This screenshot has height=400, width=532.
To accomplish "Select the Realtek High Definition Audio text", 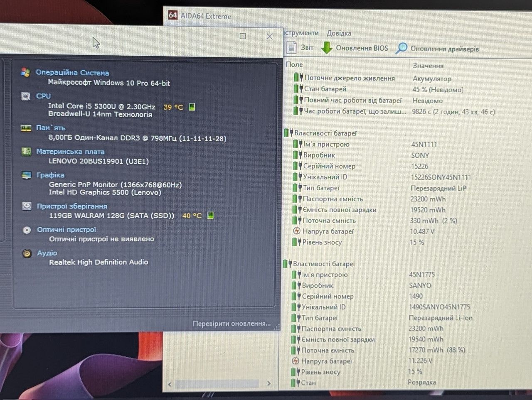I will (x=99, y=262).
